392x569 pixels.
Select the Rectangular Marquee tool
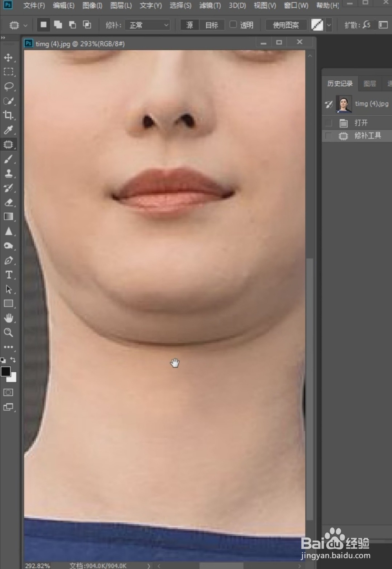coord(8,72)
